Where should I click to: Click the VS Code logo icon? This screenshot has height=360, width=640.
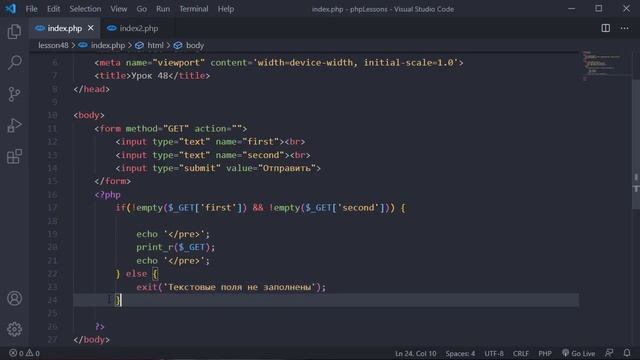click(x=11, y=9)
